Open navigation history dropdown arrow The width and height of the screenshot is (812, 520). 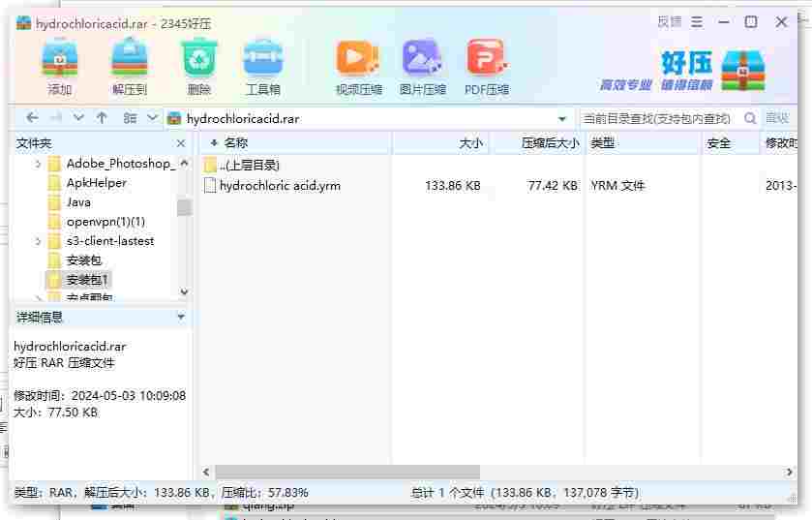[78, 118]
